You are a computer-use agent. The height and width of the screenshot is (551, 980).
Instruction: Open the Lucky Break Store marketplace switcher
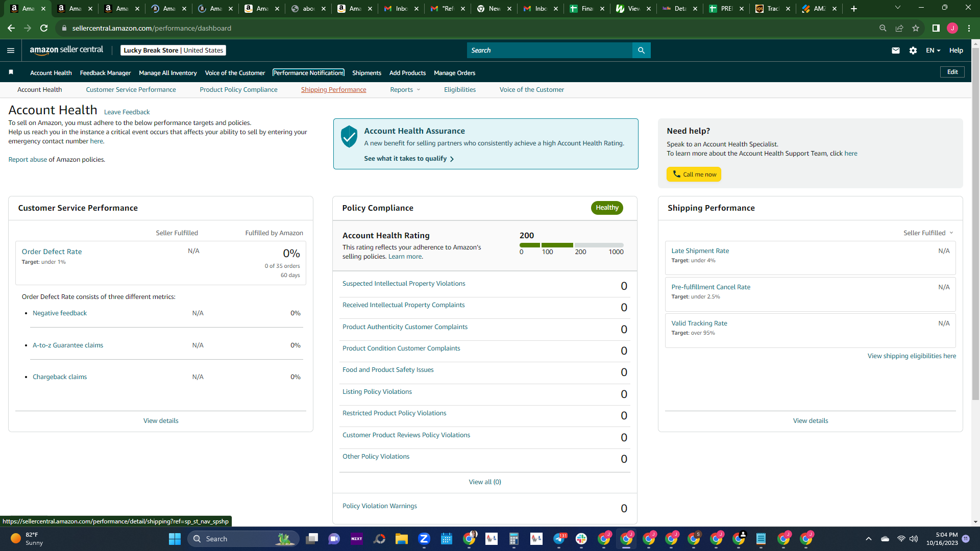pos(174,50)
